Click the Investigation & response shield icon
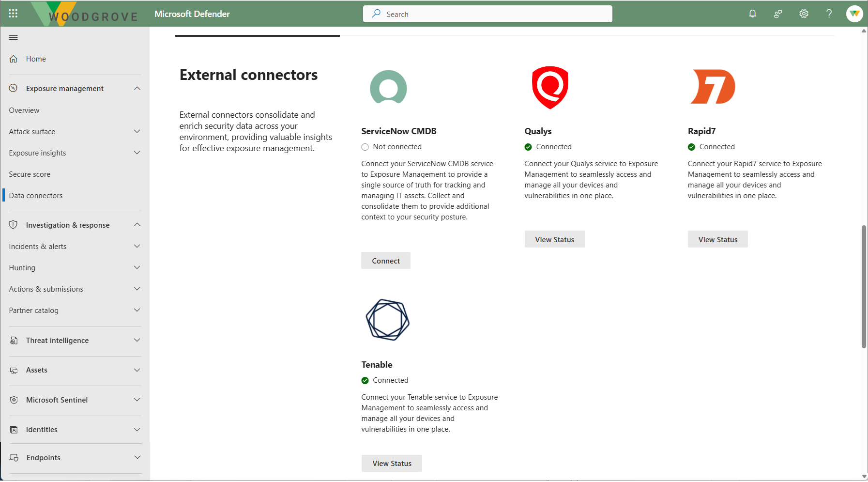The image size is (868, 482). pos(14,225)
